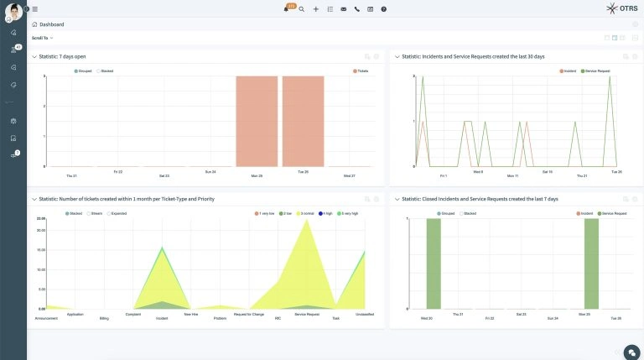Click copy icon on 7 days open widget

tap(367, 57)
